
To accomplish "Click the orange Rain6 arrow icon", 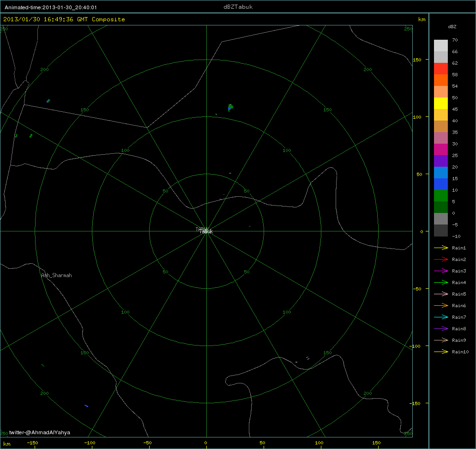I will (441, 306).
